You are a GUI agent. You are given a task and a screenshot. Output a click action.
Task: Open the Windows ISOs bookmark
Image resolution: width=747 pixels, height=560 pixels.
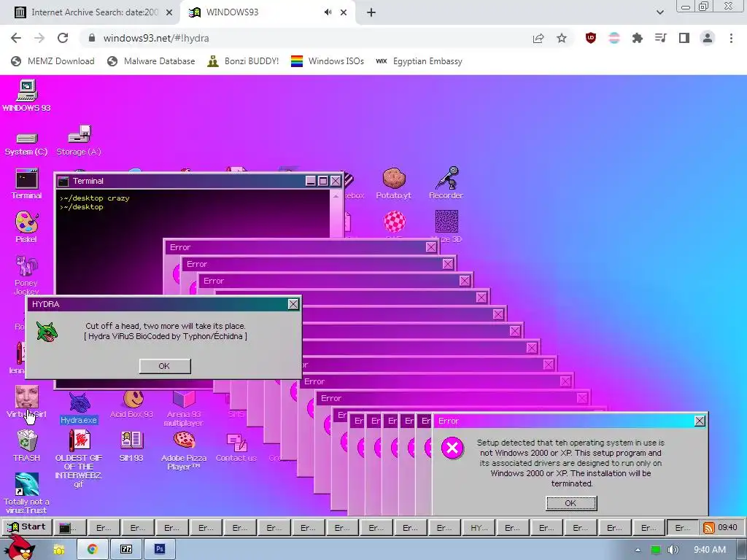(x=328, y=61)
